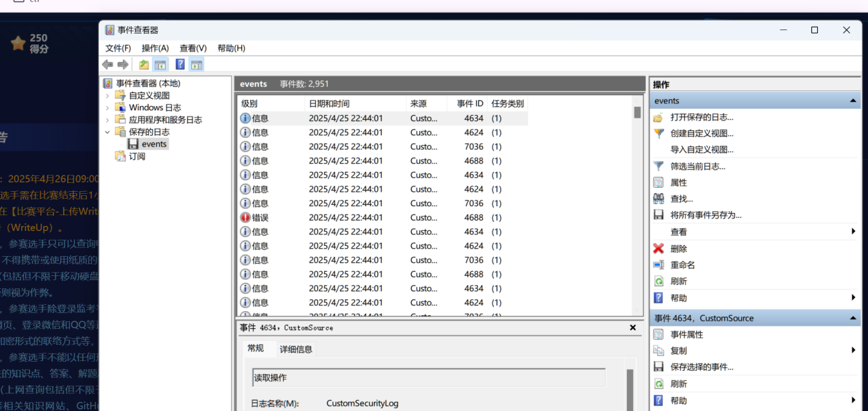This screenshot has height=411, width=868.
Task: Collapse the 保存的日志 tree node
Action: coord(108,132)
